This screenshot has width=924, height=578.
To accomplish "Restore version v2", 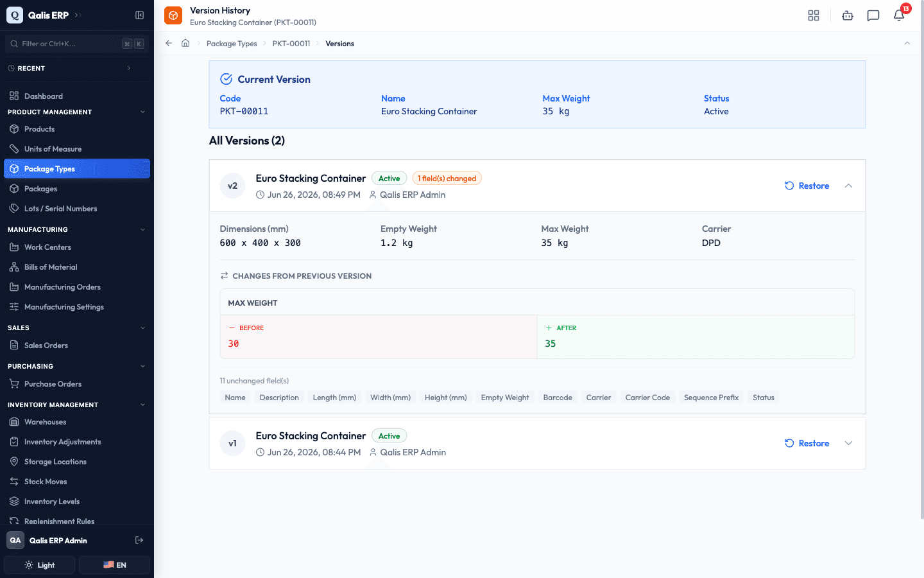I will (807, 186).
